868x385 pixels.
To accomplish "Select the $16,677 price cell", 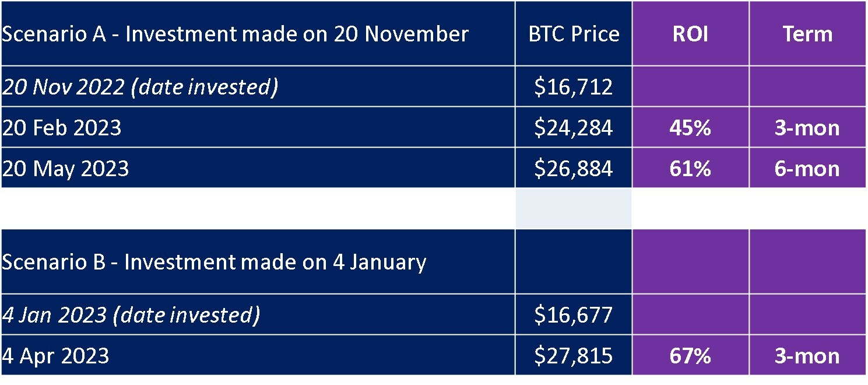I will [574, 314].
